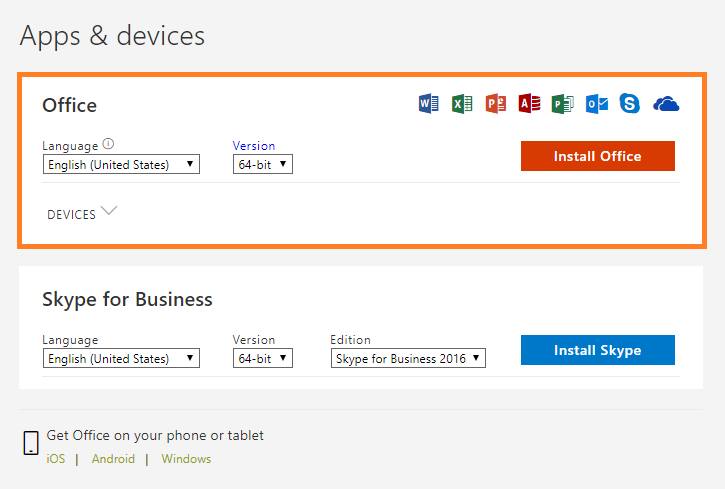Click the OneDrive cloud icon
This screenshot has width=725, height=489.
[666, 104]
